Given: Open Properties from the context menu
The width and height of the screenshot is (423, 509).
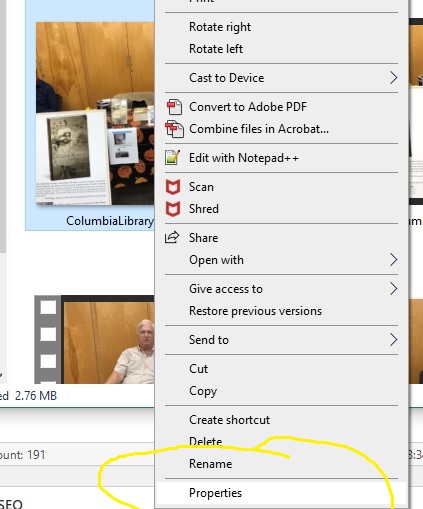Looking at the screenshot, I should 215,493.
